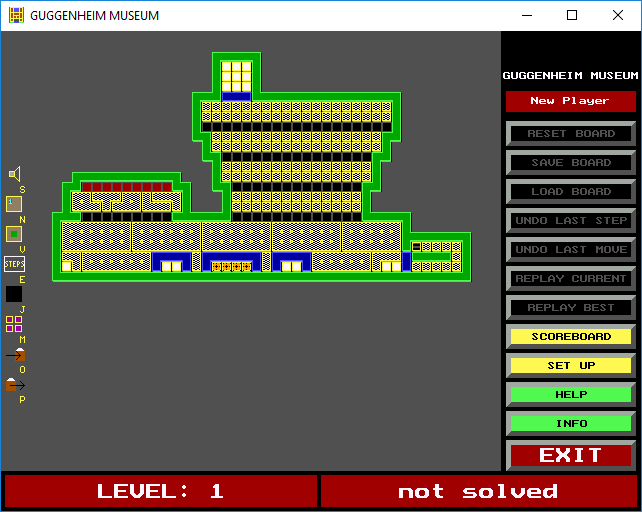
Task: Toggle sound with the speaker icon
Action: pyautogui.click(x=15, y=174)
